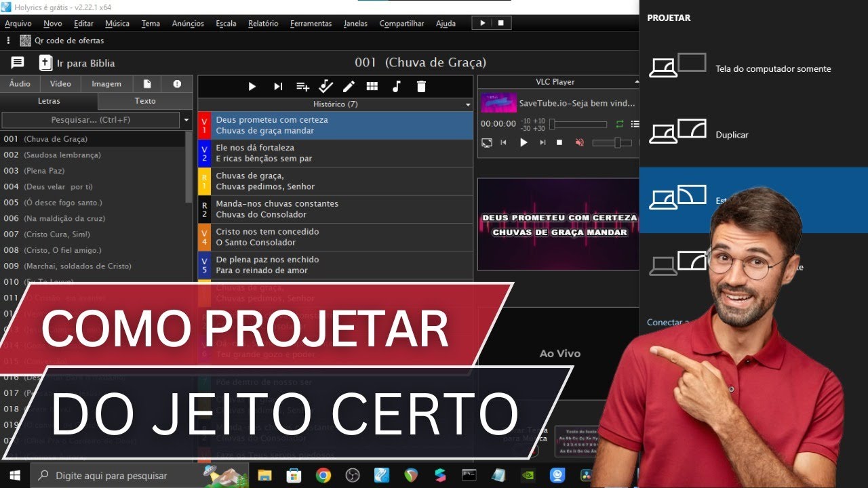Toggle the VLC mute speaker icon

(x=579, y=142)
